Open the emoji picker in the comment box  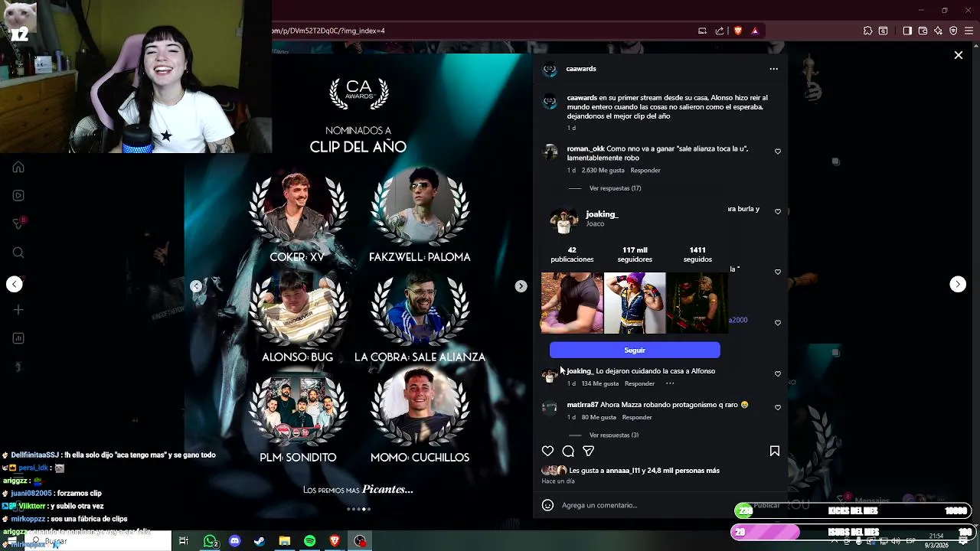(x=547, y=505)
